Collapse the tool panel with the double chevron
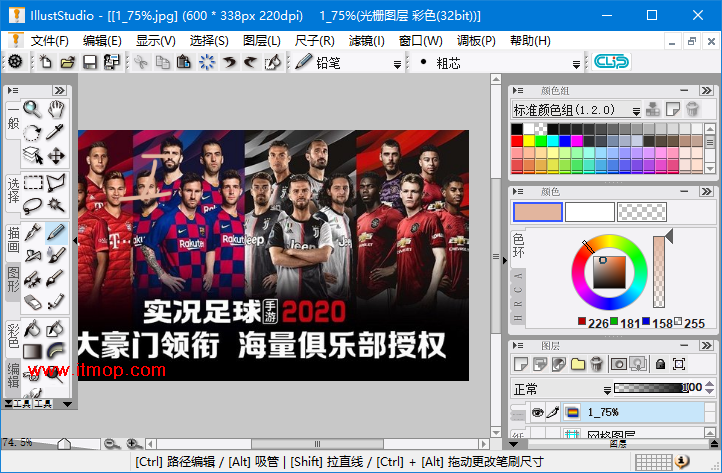 coord(59,90)
